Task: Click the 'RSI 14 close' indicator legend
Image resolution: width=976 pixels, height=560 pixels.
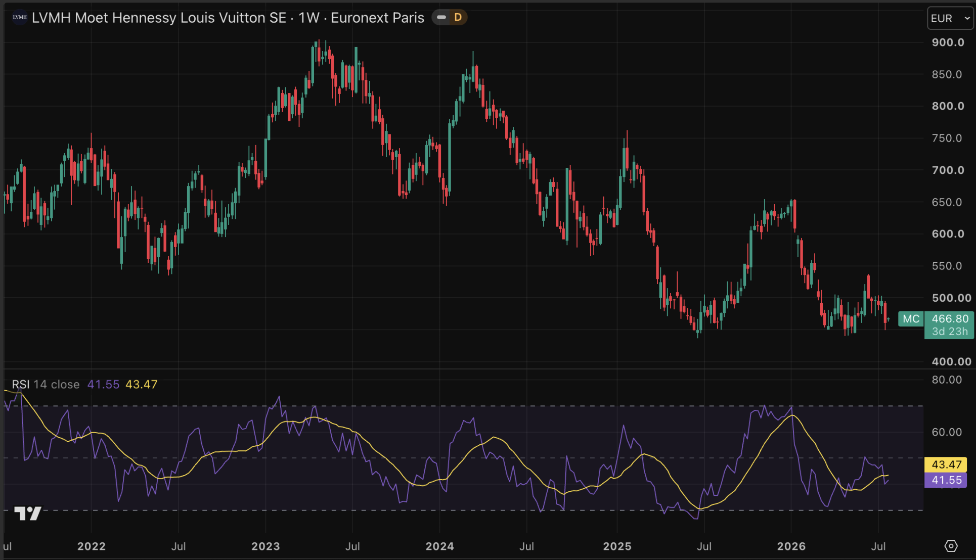Action: point(46,385)
